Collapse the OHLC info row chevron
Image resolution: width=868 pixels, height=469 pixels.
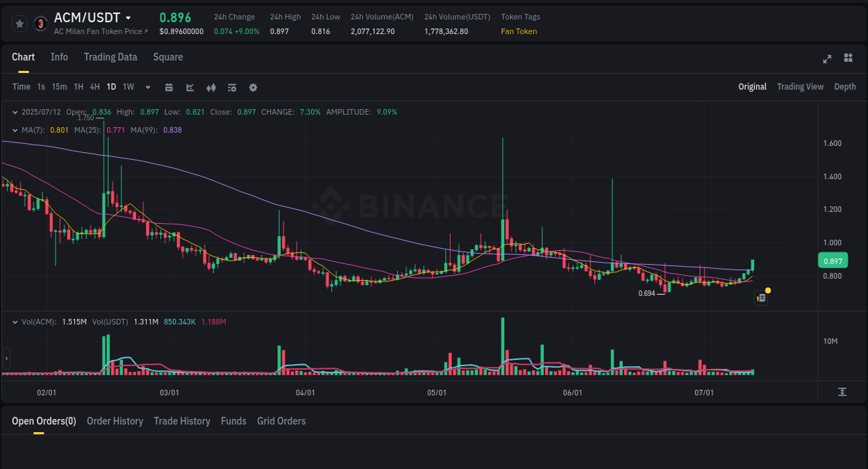pyautogui.click(x=14, y=111)
